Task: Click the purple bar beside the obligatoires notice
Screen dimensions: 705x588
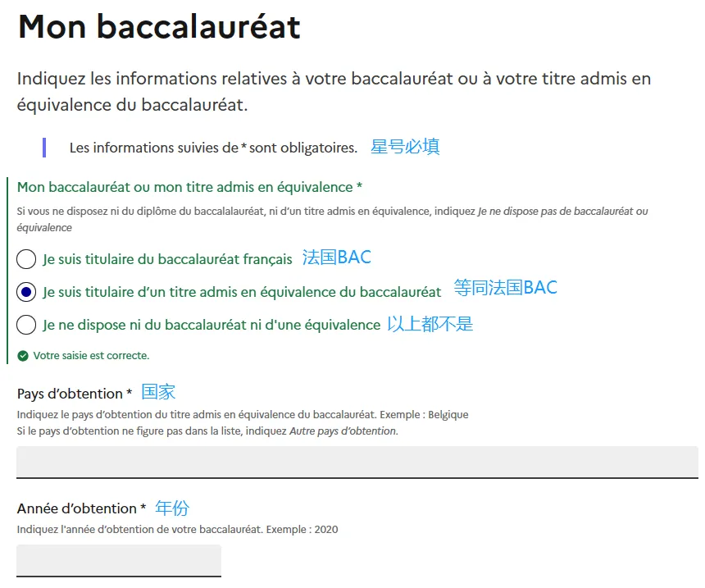Action: [43, 148]
